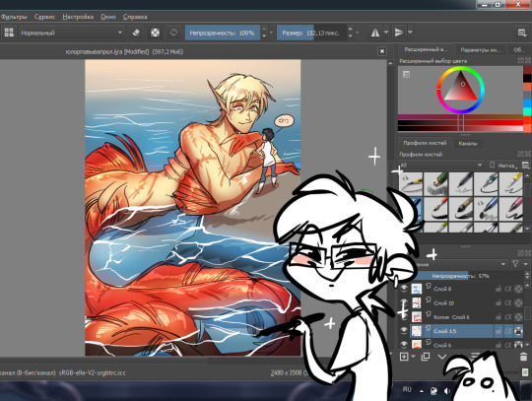Expand add layer options arrow

[413, 357]
